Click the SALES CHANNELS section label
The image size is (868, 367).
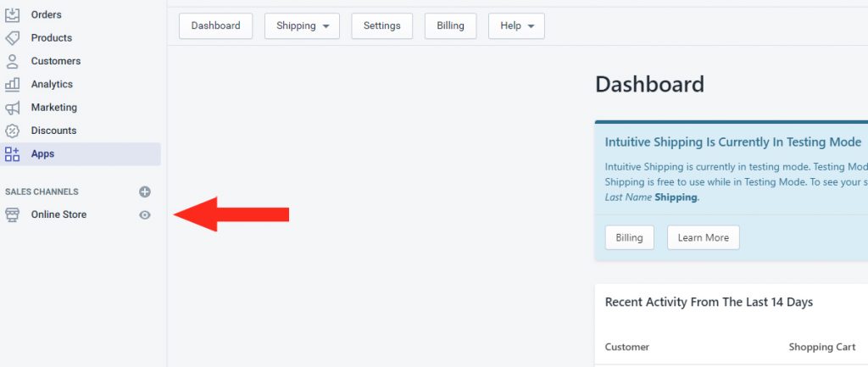coord(42,192)
